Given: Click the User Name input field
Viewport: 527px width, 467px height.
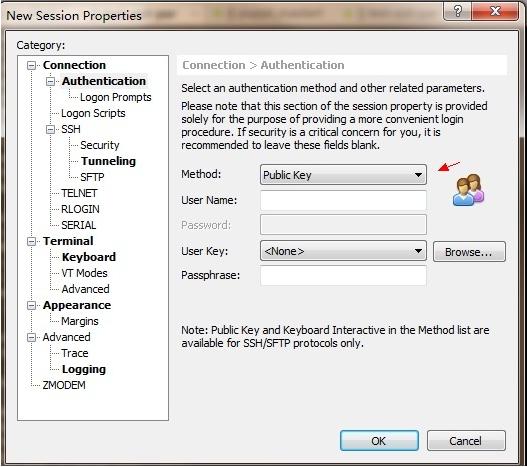Looking at the screenshot, I should click(343, 200).
